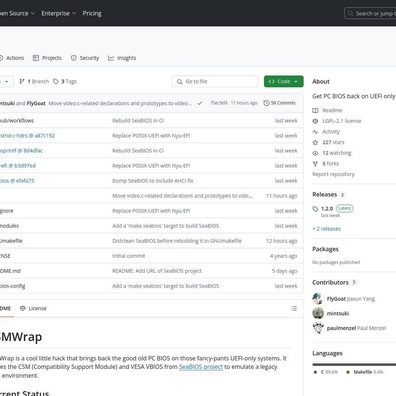
Task: Click the Security shield icon
Action: click(73, 58)
